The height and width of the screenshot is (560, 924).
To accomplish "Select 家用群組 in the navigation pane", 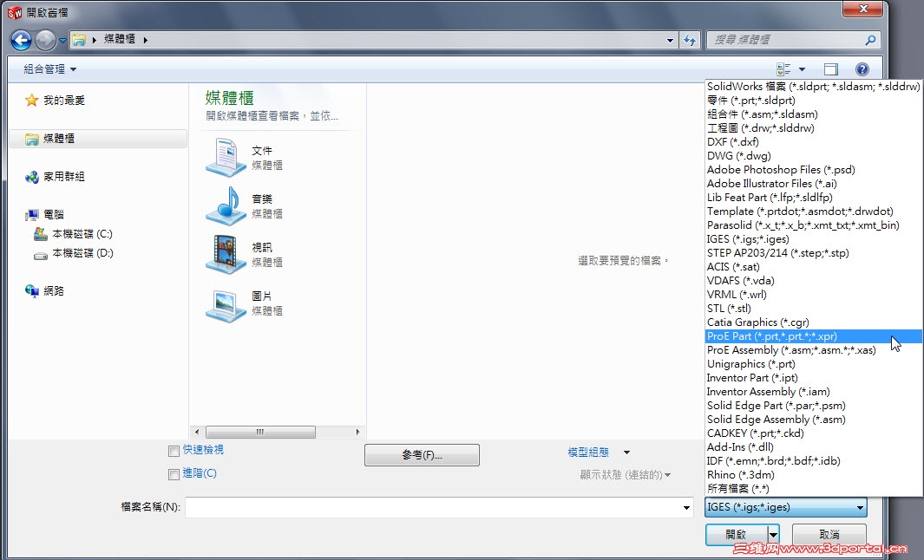I will [x=55, y=177].
